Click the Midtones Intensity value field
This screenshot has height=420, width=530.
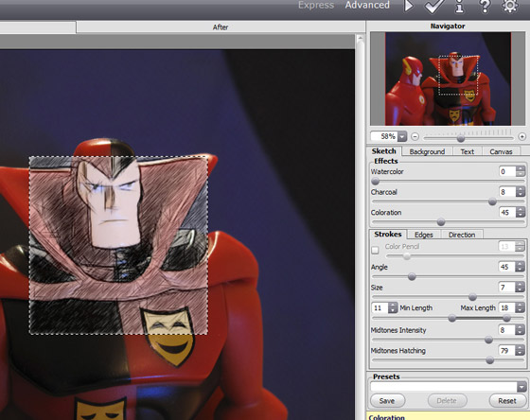click(506, 330)
